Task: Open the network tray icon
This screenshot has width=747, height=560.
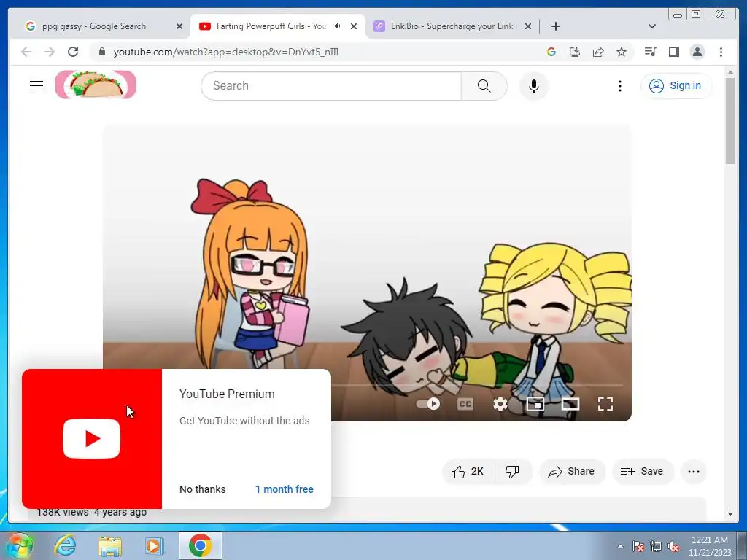Action: 656,547
